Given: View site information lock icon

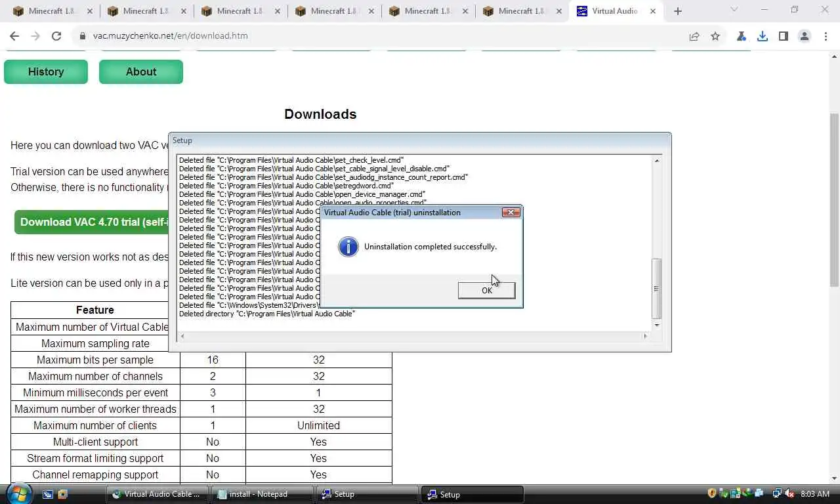Looking at the screenshot, I should 82,36.
